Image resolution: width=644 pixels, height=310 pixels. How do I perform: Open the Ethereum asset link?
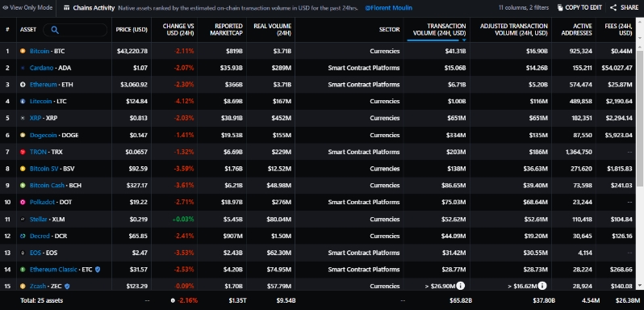point(43,85)
